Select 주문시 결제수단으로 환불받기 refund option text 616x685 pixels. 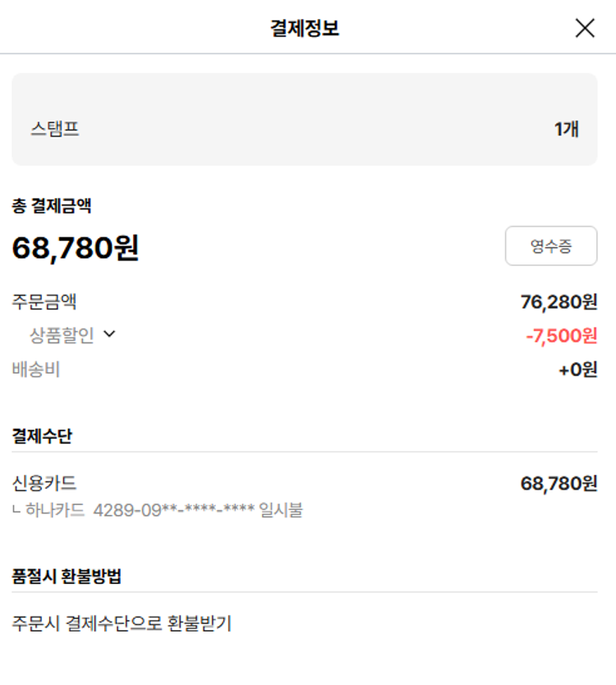[x=122, y=623]
